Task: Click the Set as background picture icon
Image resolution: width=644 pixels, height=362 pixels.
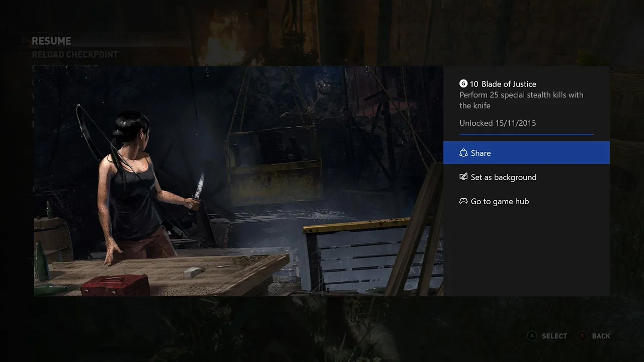Action: click(463, 177)
